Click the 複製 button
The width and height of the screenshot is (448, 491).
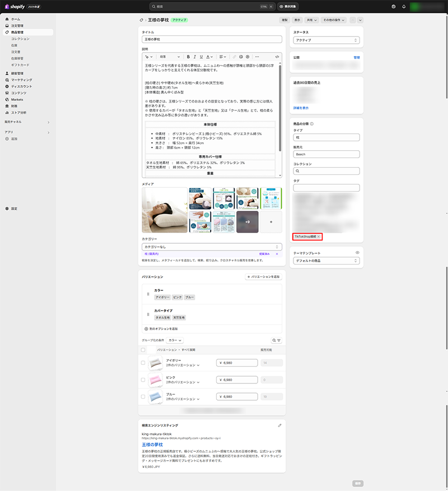point(284,20)
